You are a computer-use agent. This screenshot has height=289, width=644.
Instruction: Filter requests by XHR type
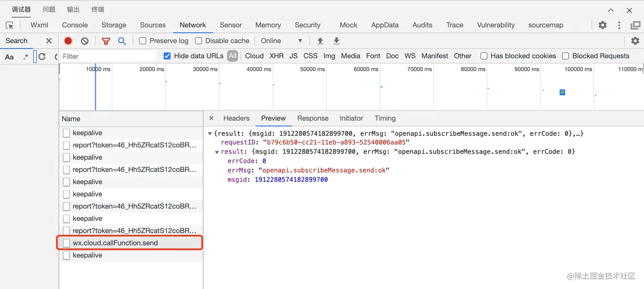(x=276, y=56)
